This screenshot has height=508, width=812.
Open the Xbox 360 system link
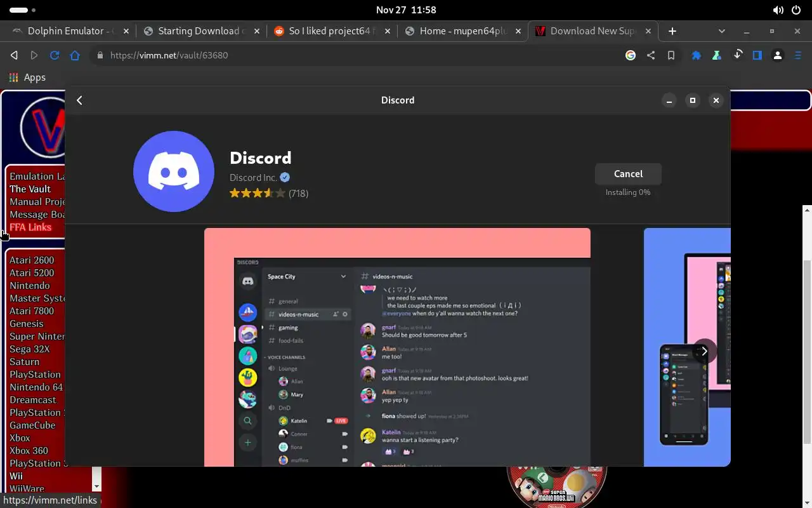(x=29, y=451)
